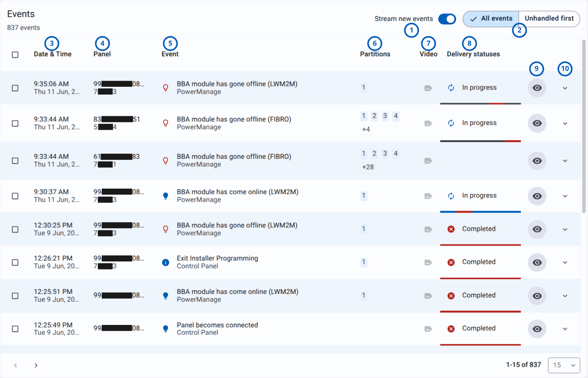Viewport: 588px width, 378px height.
Task: Click the blue online bulb icon at 9:30:37 AM
Action: [166, 196]
